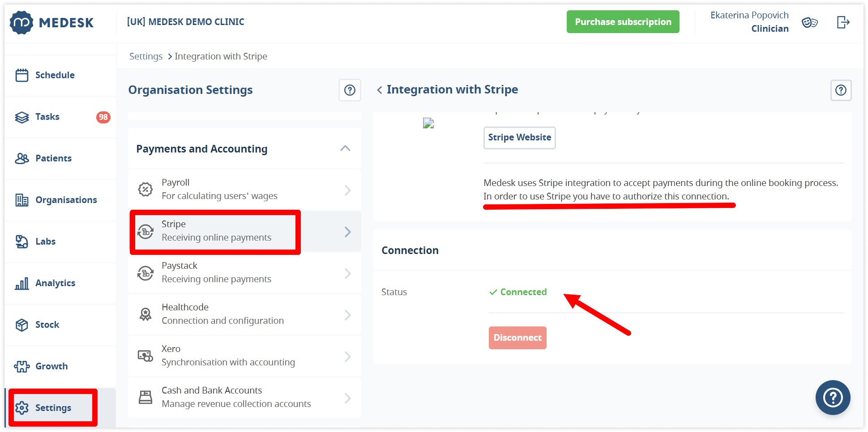868x432 pixels.
Task: Click the Stripe payments icon
Action: (145, 231)
